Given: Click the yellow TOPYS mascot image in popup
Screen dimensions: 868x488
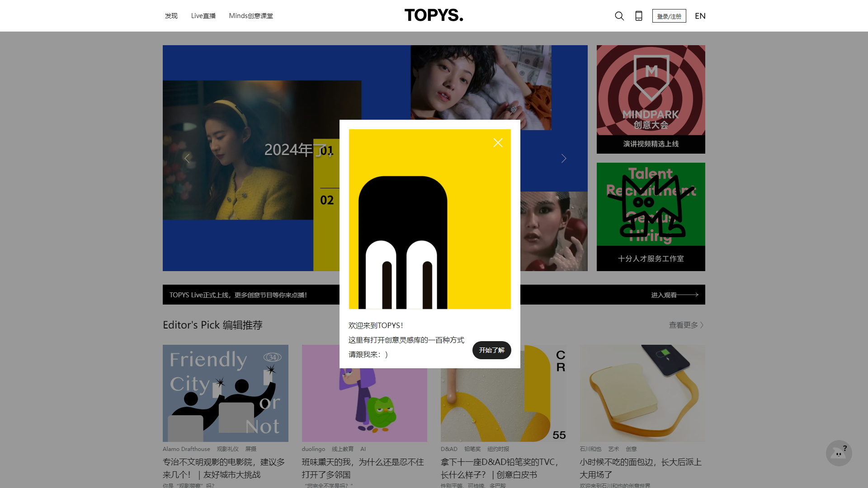Looking at the screenshot, I should pos(429,219).
